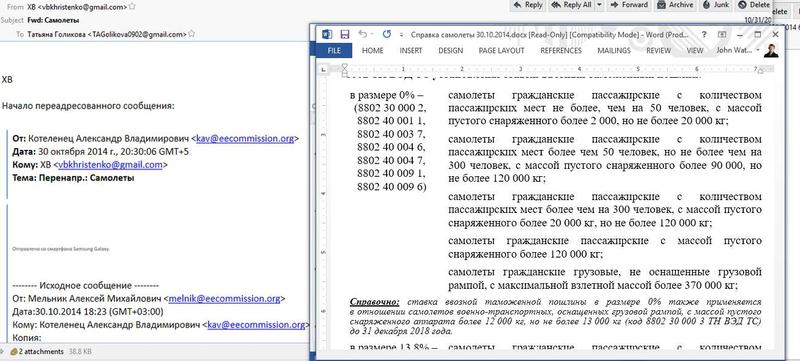Screen dimensions: 800x361
Task: Open the MAILINGS ribbon tab
Action: tap(614, 50)
